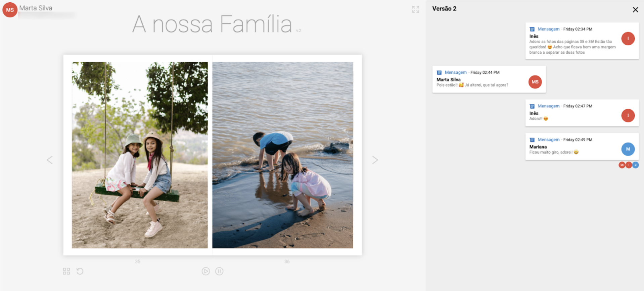Viewport: 644px width, 291px height.
Task: Click the MS avatar in the header
Action: point(10,10)
